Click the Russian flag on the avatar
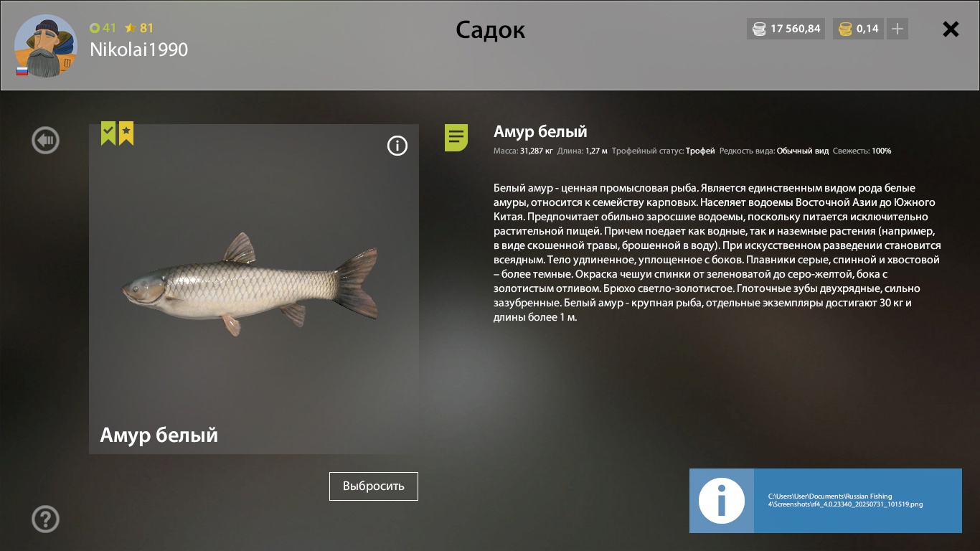 pyautogui.click(x=22, y=71)
